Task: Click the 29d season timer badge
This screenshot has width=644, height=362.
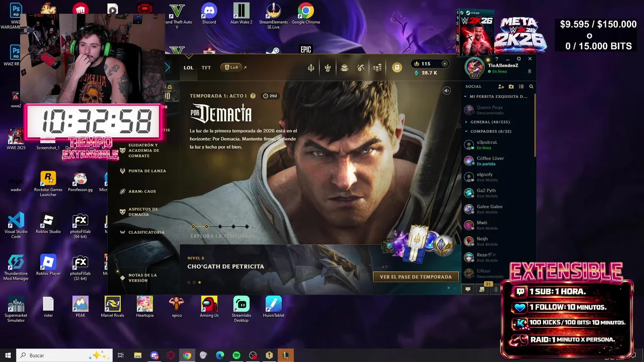Action: [270, 96]
